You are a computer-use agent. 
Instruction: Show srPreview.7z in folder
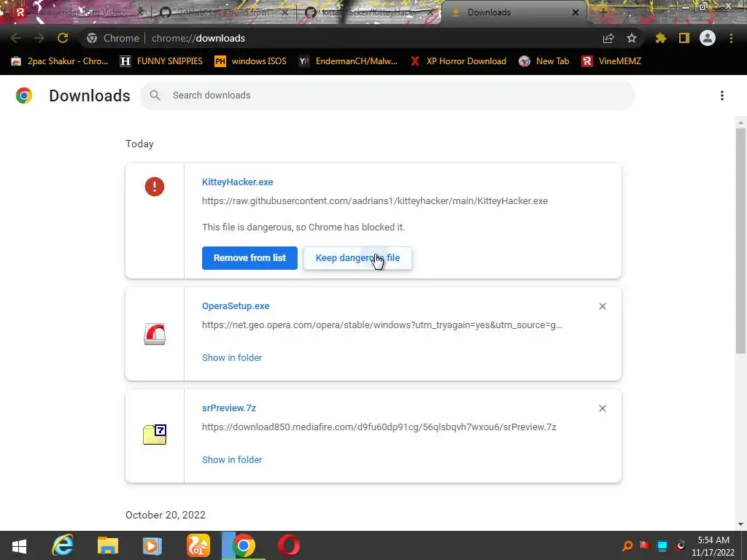click(x=232, y=459)
